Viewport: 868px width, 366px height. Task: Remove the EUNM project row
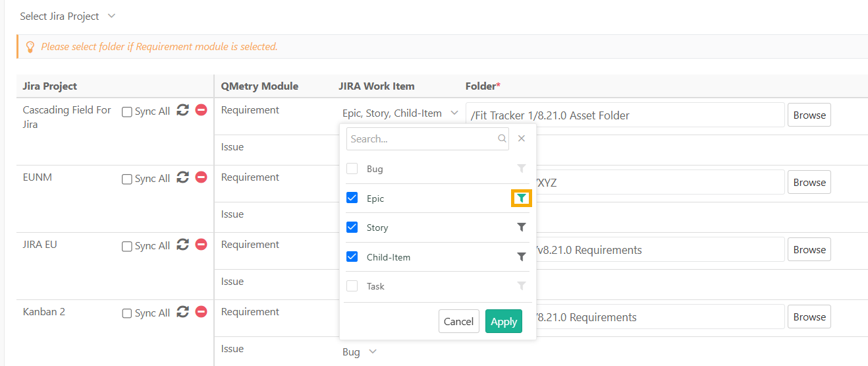pos(202,177)
